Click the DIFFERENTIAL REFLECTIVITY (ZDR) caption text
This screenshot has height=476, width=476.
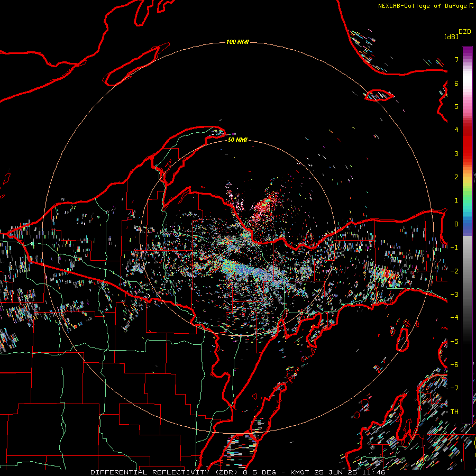tap(165, 472)
